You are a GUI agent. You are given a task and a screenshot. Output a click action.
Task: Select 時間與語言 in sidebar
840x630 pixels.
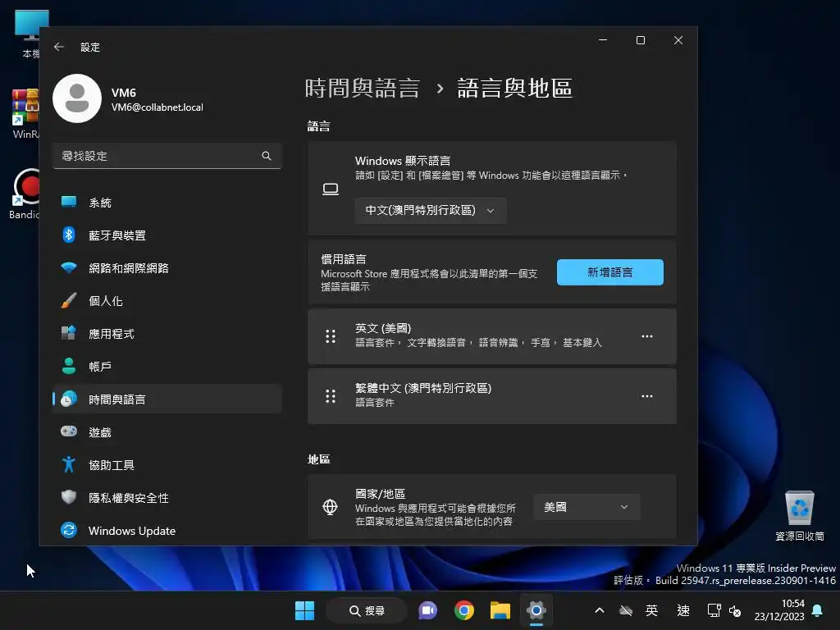click(x=167, y=399)
